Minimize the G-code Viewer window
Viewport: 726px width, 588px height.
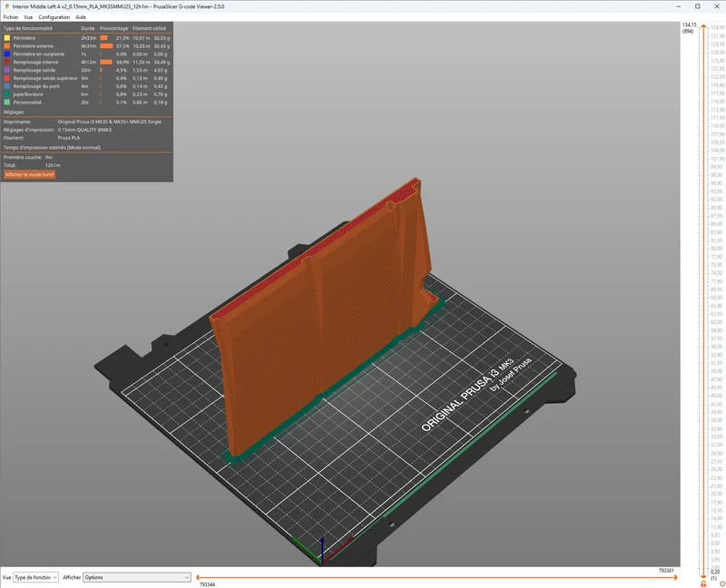click(678, 6)
